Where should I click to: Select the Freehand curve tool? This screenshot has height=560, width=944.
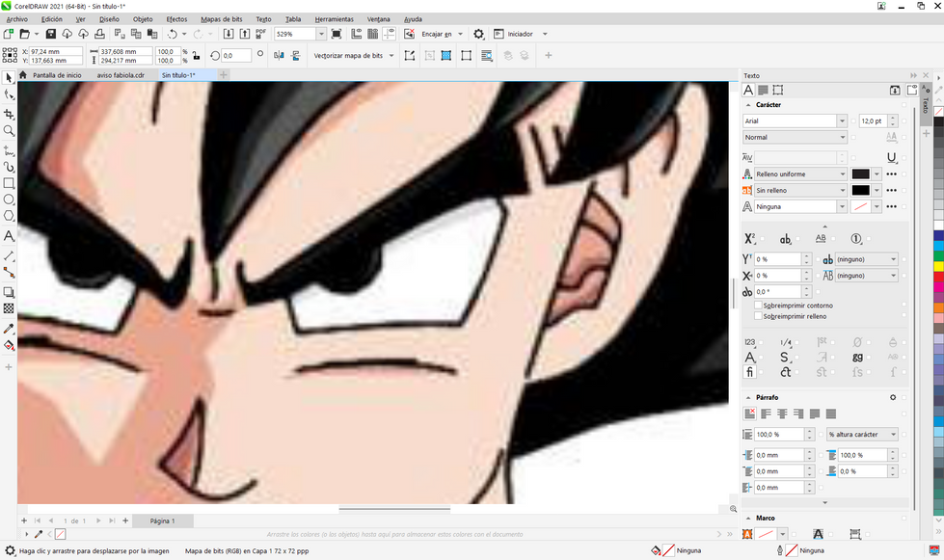(x=9, y=149)
